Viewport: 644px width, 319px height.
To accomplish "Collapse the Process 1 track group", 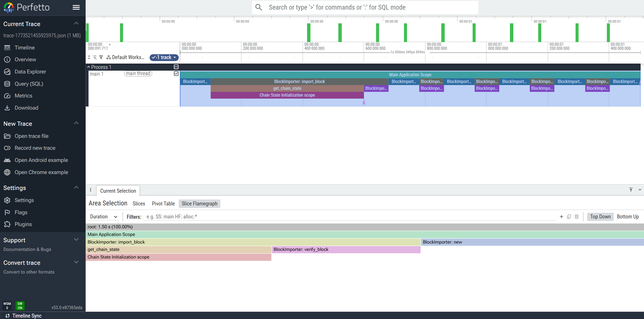I will [x=89, y=67].
